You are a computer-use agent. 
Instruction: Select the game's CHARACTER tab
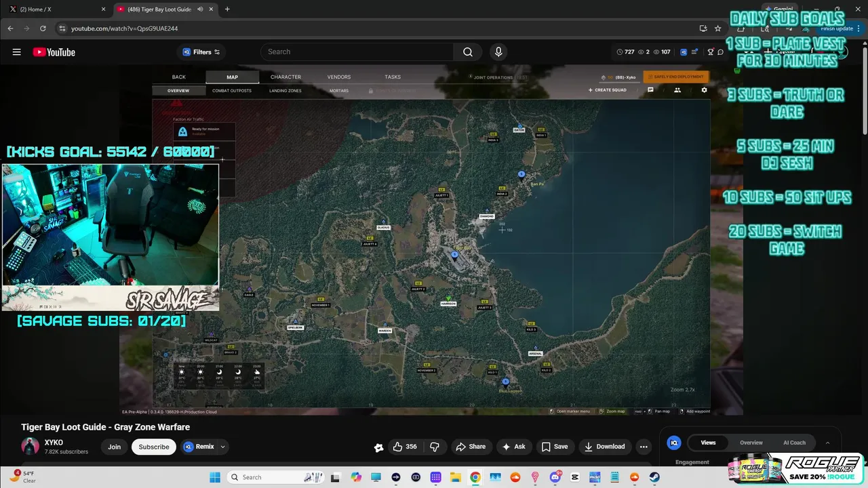285,77
